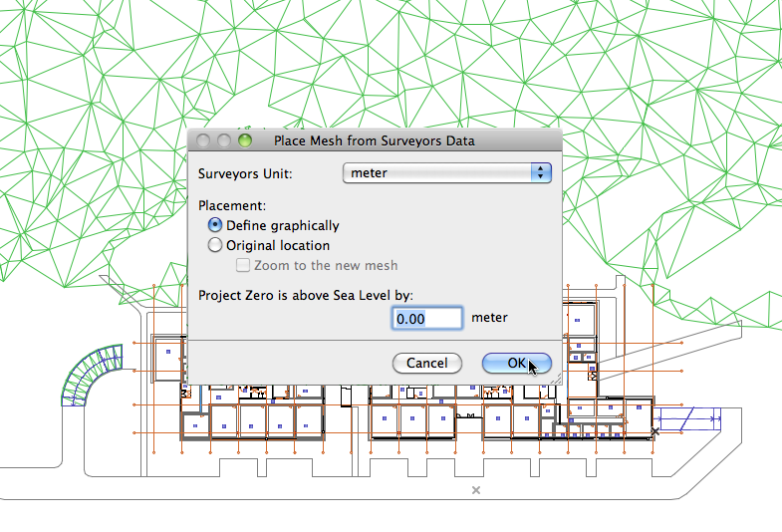Click the Placement label

tap(232, 205)
